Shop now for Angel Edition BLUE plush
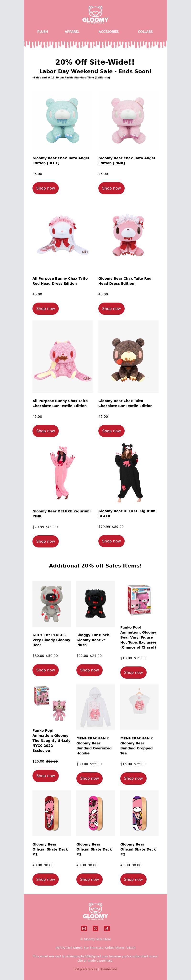The width and height of the screenshot is (191, 980). (45, 188)
